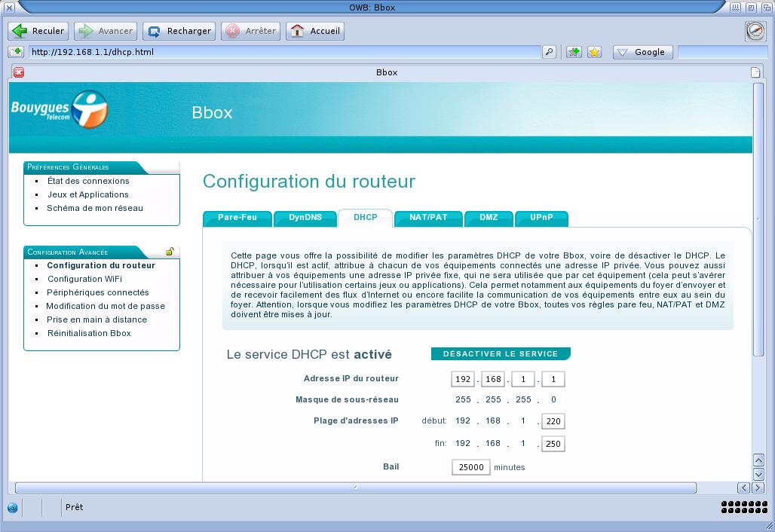Click the Plage d'adresses IP label
The image size is (775, 532).
pos(356,421)
